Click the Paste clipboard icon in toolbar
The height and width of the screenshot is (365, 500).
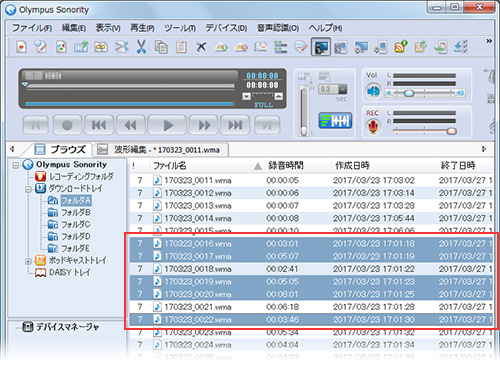click(x=181, y=47)
